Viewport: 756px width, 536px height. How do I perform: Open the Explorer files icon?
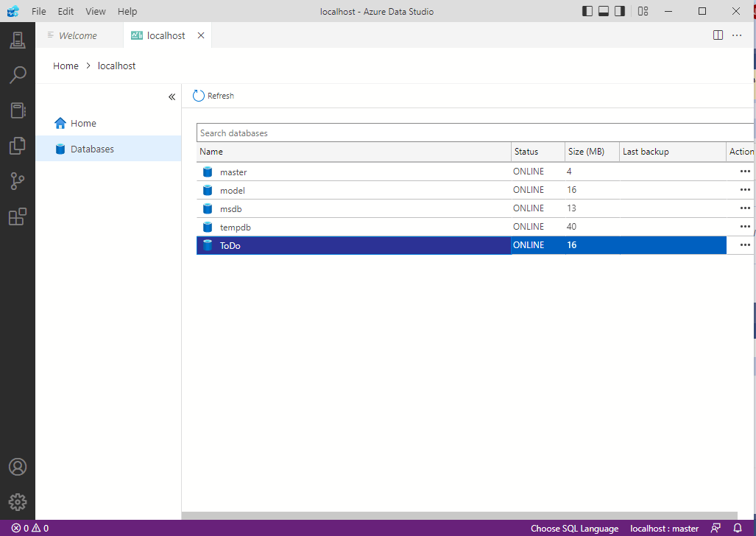point(17,146)
